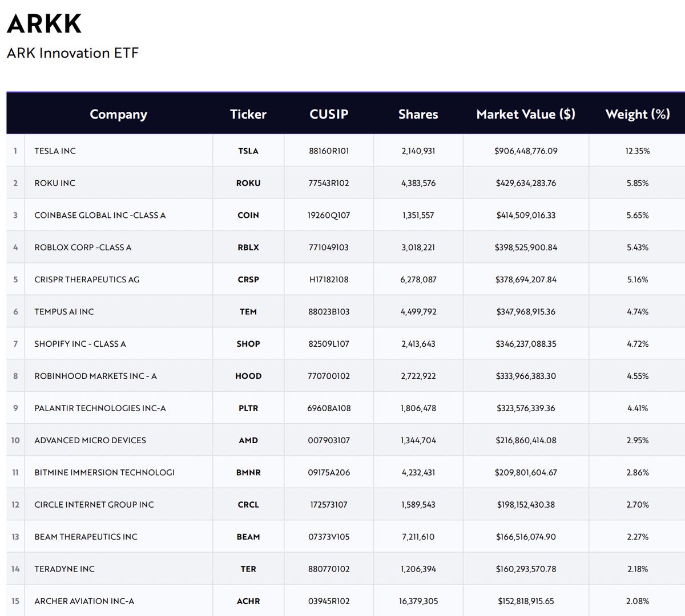Viewport: 685px width, 616px height.
Task: Click ROBLOX CORP -CLASS A
Action: pos(83,248)
